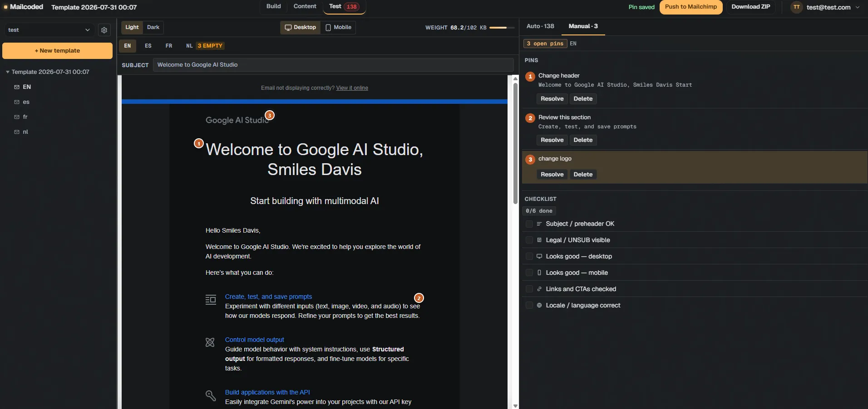868x409 pixels.
Task: Open the Build tab
Action: click(274, 6)
